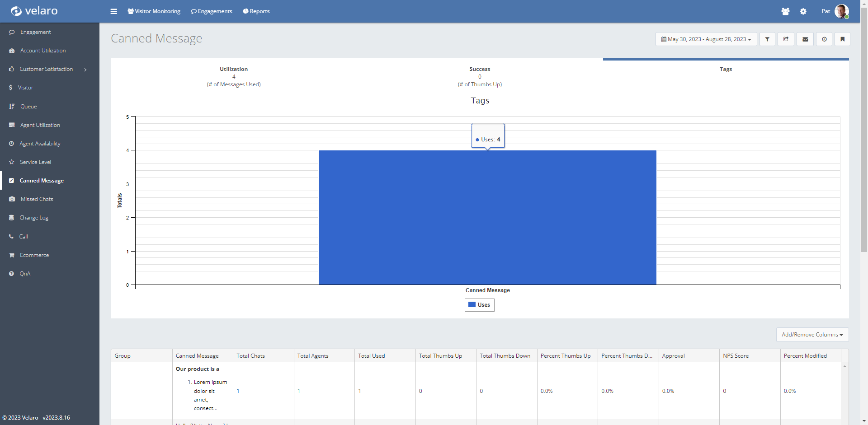Click the email report envelope icon
868x425 pixels.
(x=805, y=39)
